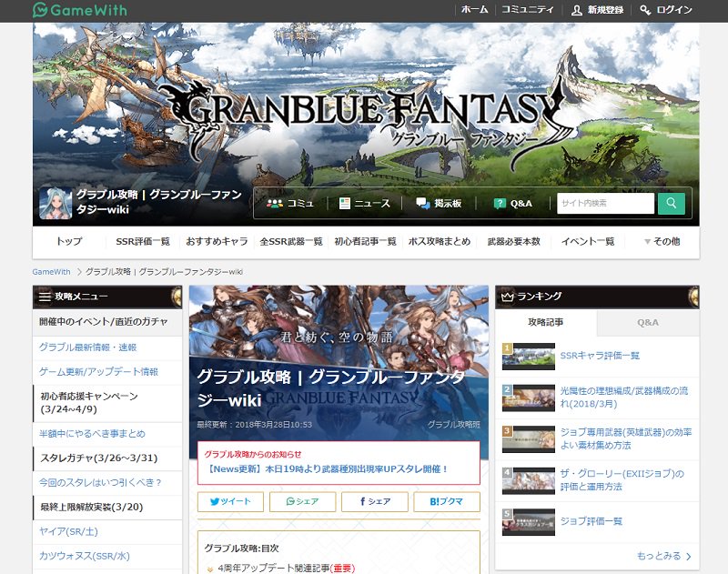
Task: Focus the サイト内検索 search field
Action: click(x=605, y=203)
